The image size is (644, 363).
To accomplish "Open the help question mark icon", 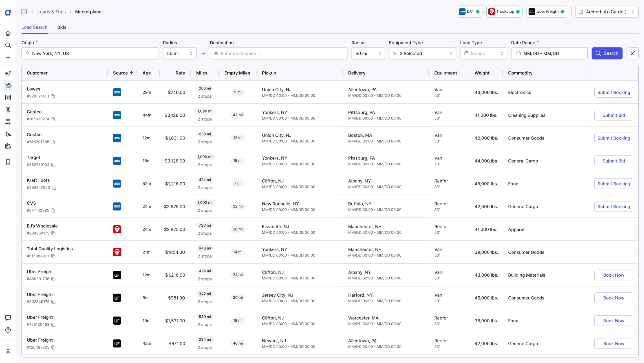I will [8, 330].
